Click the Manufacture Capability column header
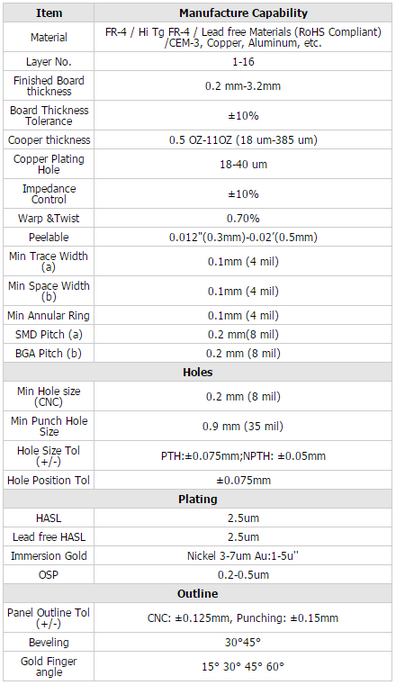 (x=243, y=13)
